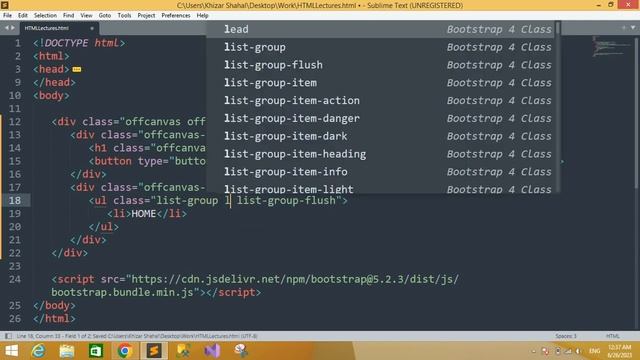Close the HTMLLectures.html tab using its dot
The height and width of the screenshot is (360, 640).
tap(92, 28)
